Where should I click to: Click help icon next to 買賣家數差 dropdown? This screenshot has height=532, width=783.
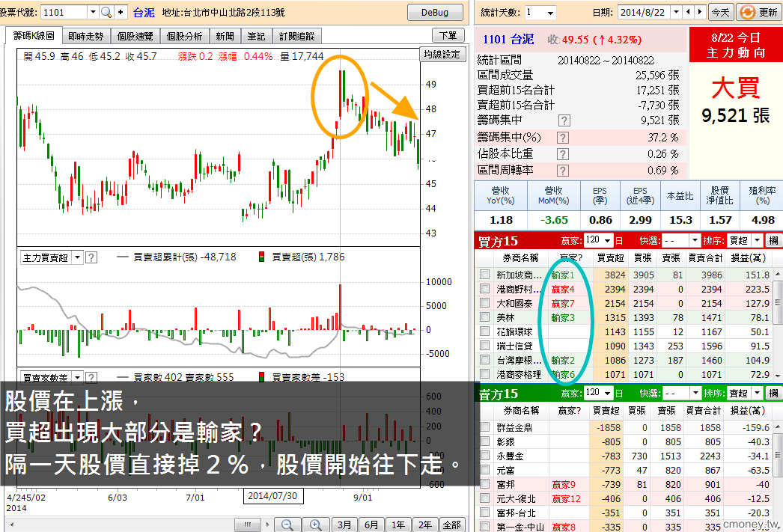coord(91,377)
